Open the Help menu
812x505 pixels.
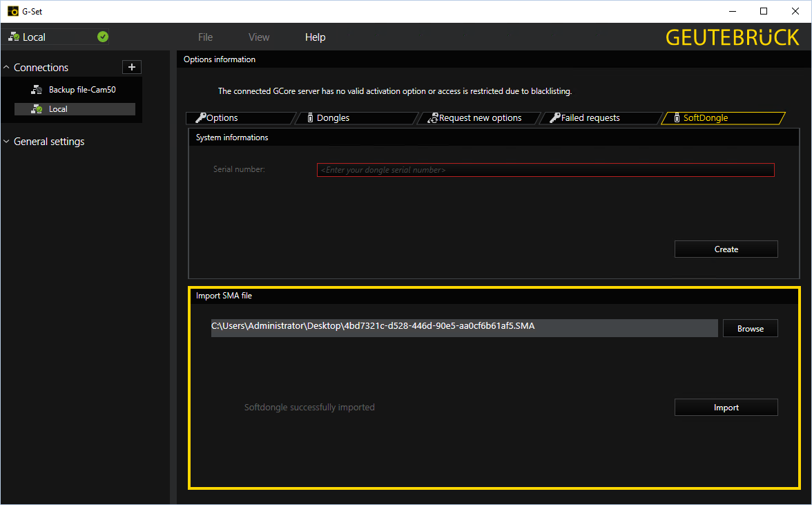click(315, 37)
